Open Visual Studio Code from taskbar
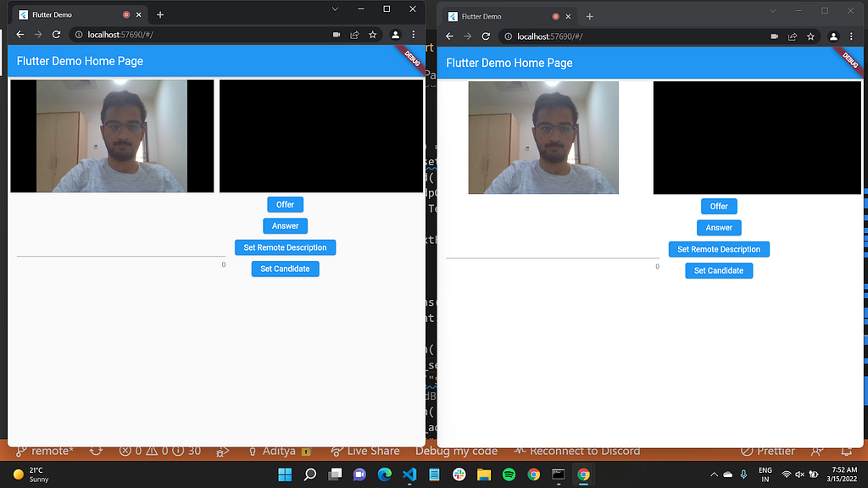The height and width of the screenshot is (488, 868). pyautogui.click(x=409, y=474)
